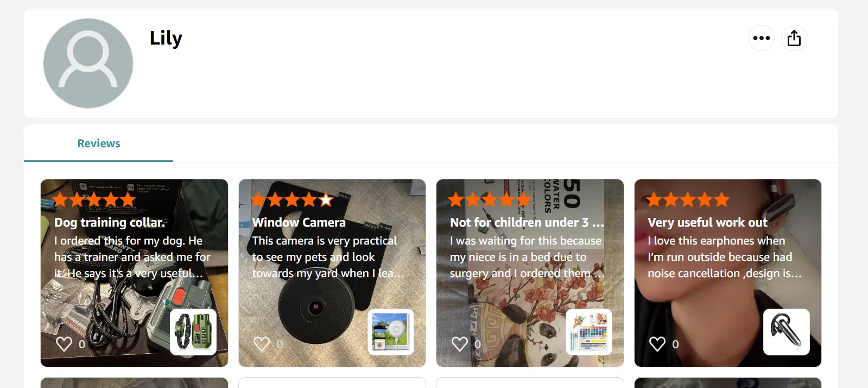Open the watercolor paint set product thumbnail
Viewport: 868px width, 388px height.
coord(589,332)
